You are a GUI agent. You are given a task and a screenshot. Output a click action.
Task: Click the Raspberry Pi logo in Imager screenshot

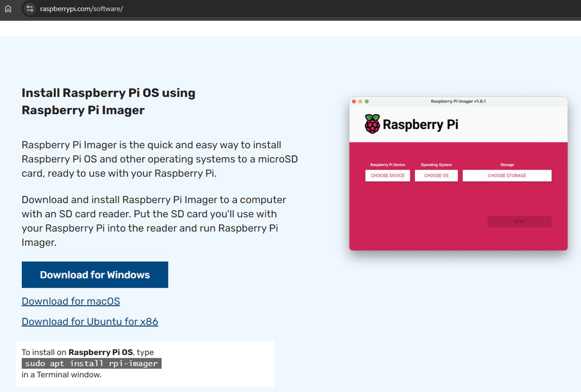(372, 124)
